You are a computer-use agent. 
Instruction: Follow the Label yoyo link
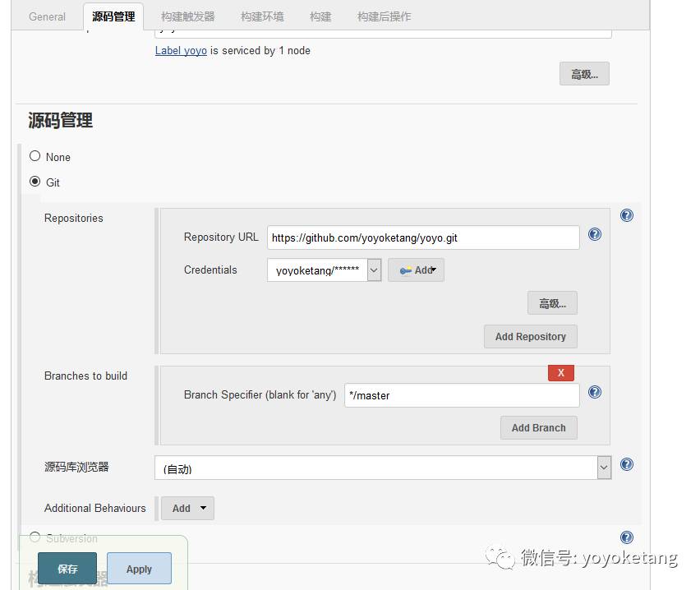pos(181,50)
